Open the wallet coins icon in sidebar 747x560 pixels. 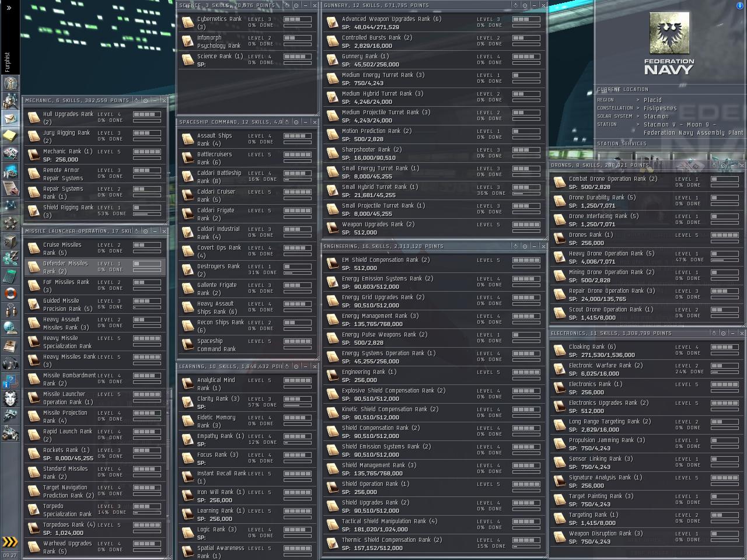point(10,258)
